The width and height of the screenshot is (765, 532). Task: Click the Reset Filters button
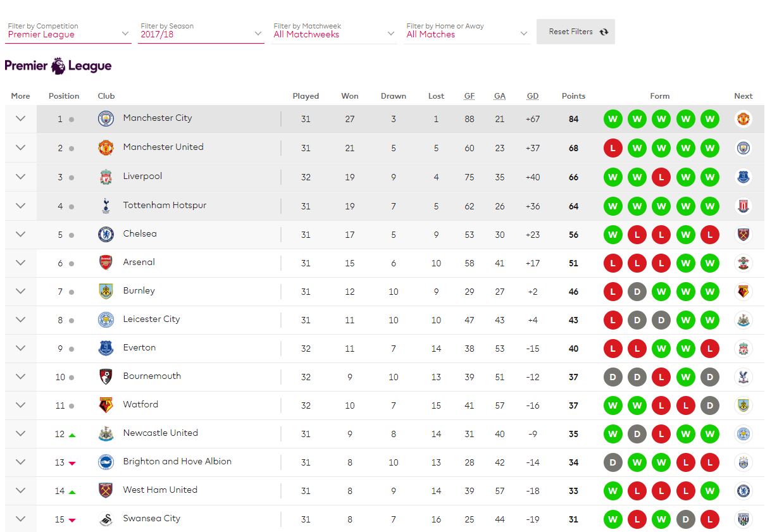tap(576, 32)
